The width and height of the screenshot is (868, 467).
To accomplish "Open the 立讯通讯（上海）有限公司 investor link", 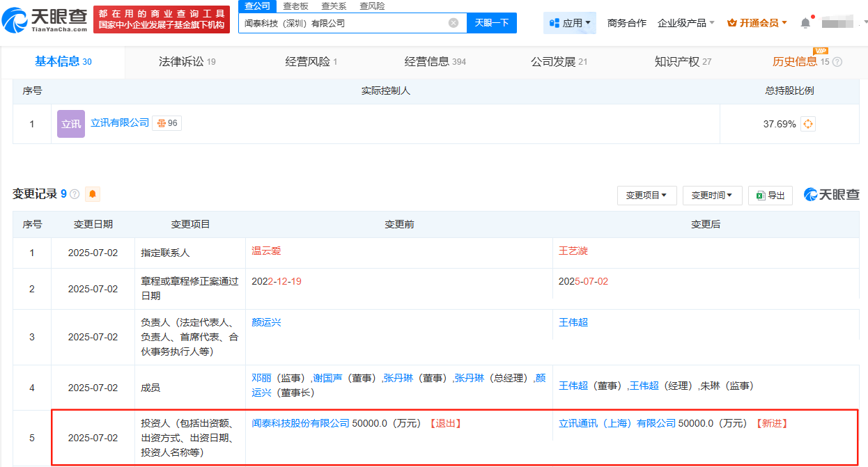I will point(617,423).
